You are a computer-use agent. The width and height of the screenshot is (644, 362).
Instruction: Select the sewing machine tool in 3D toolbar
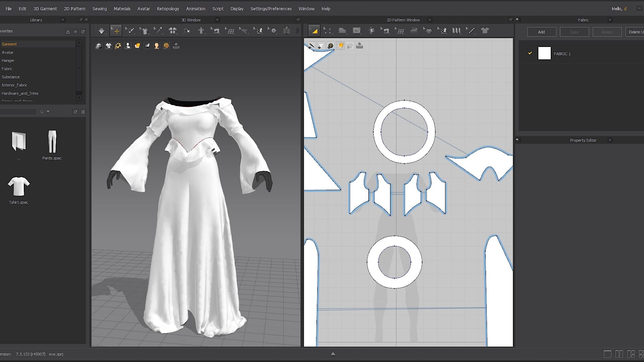pyautogui.click(x=216, y=31)
